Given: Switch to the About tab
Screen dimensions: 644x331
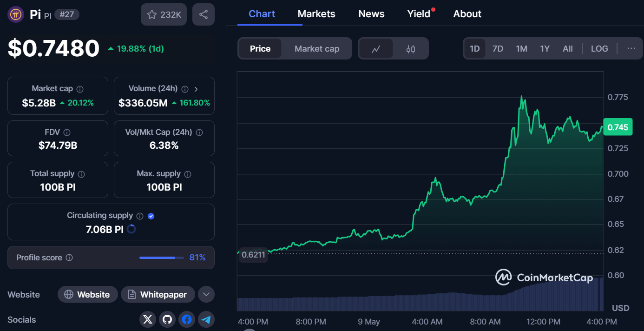Looking at the screenshot, I should tap(467, 14).
